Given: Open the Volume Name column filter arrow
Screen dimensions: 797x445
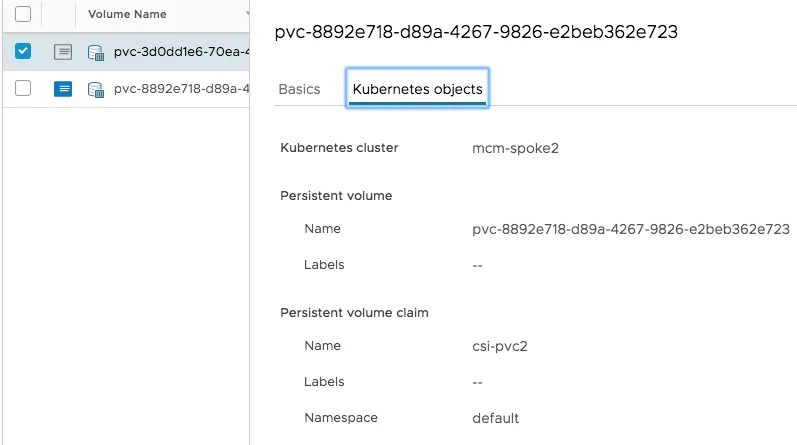Looking at the screenshot, I should tap(246, 15).
